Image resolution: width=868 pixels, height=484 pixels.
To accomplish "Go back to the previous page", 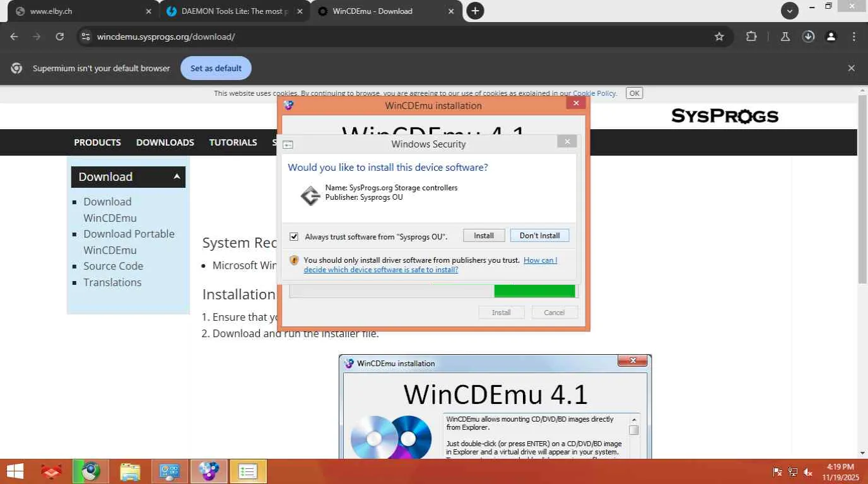I will point(14,37).
